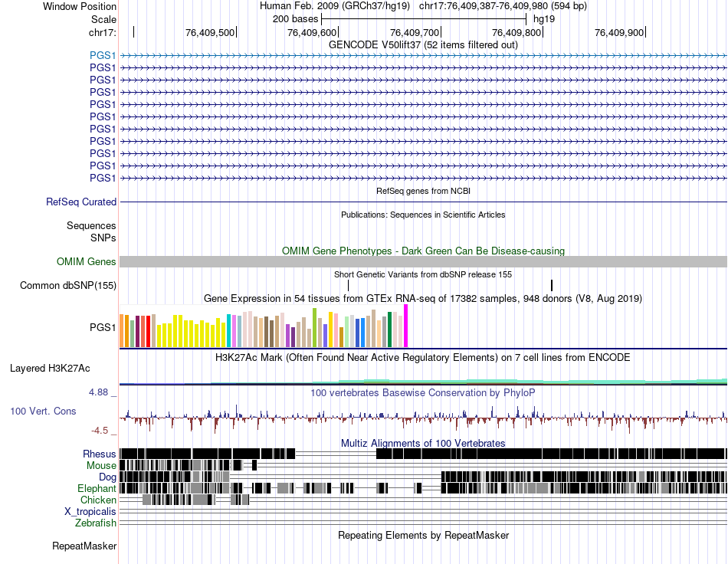Open Short Genetic Variants from dbSNP title
This screenshot has height=564, width=728.
coord(423,275)
